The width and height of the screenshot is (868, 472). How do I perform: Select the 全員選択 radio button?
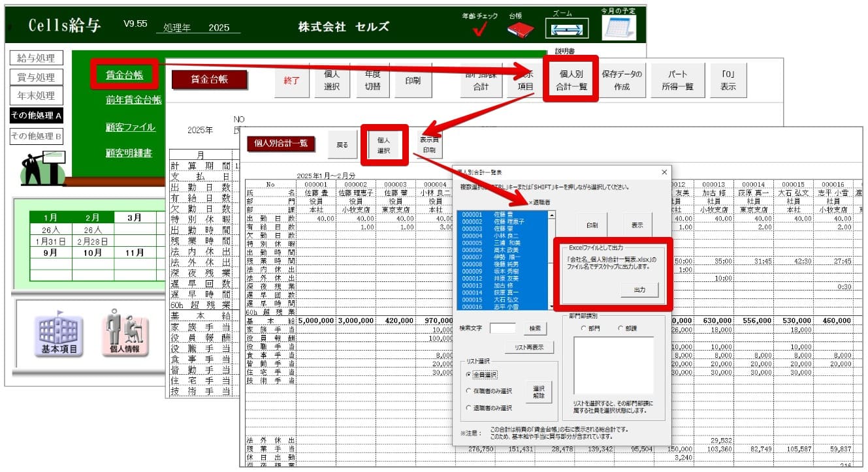(x=469, y=375)
